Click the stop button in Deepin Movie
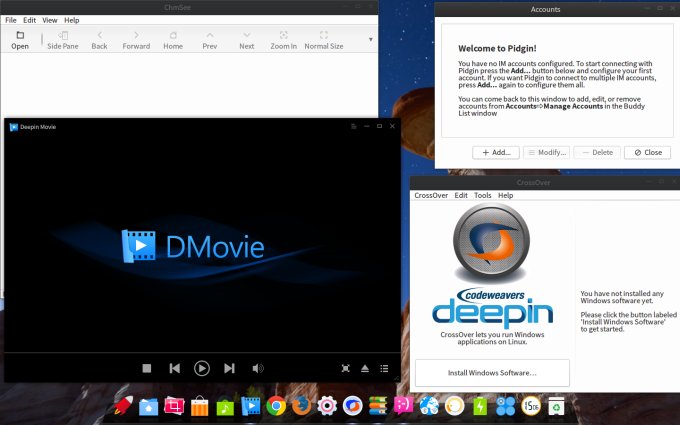 pyautogui.click(x=147, y=368)
